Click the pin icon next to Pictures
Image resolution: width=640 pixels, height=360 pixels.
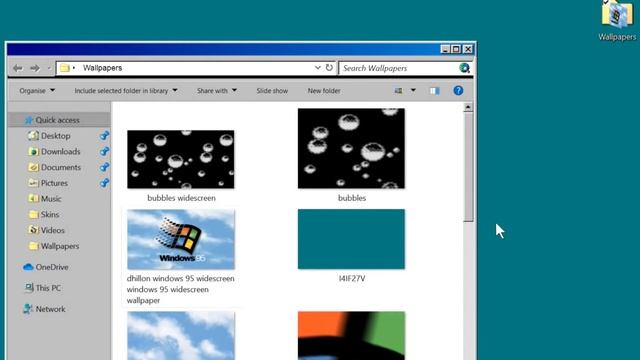point(104,183)
